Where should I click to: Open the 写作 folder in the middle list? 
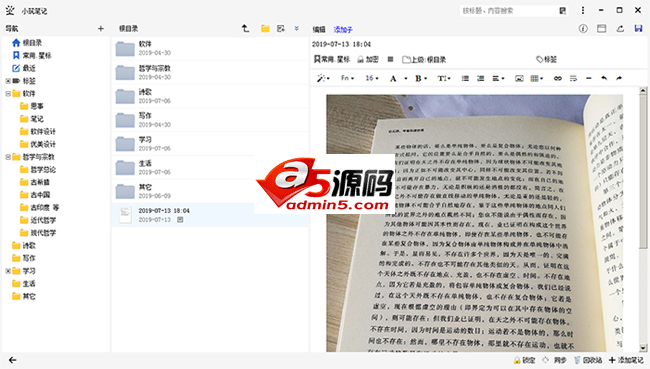click(x=210, y=120)
